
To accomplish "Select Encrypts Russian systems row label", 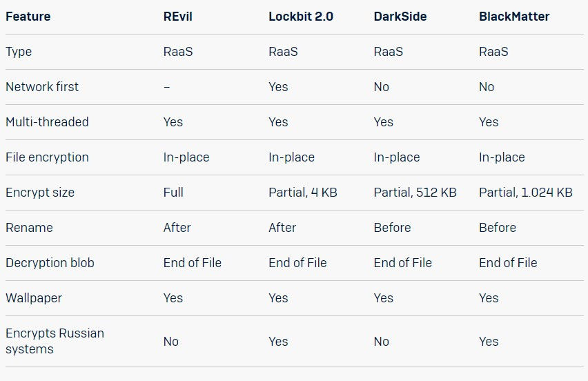I will [x=55, y=341].
